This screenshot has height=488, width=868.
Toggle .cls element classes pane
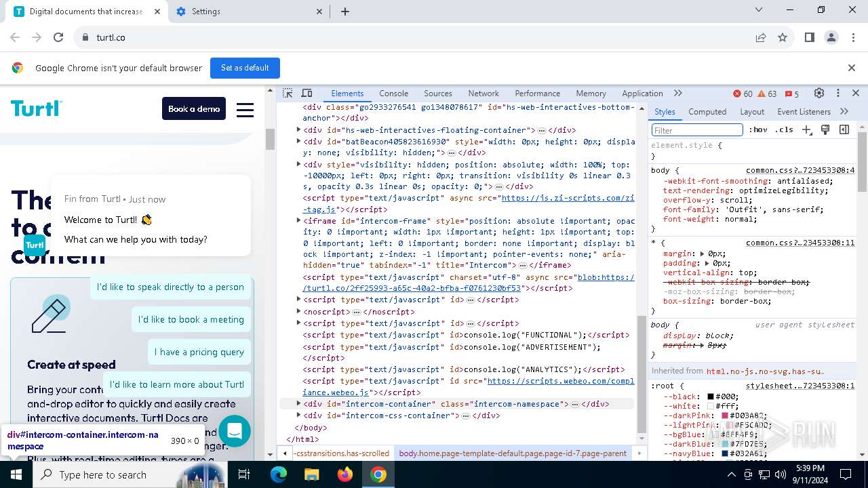tap(785, 129)
